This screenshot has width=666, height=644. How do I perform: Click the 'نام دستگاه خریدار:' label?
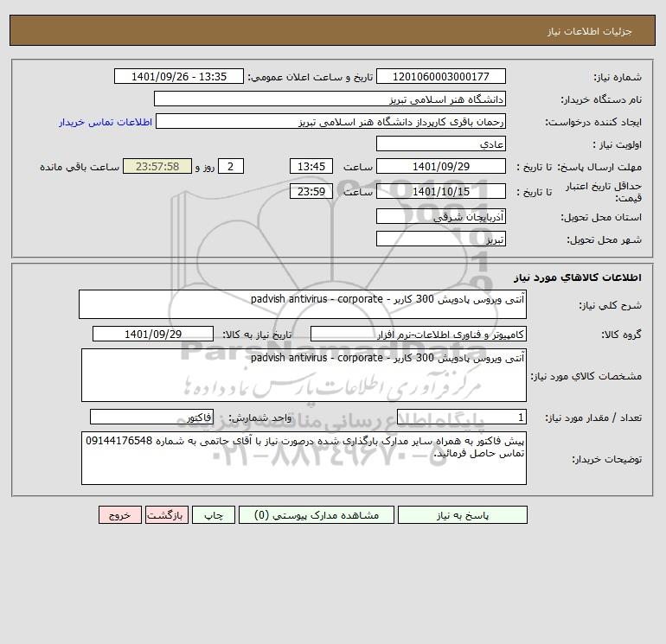click(601, 99)
